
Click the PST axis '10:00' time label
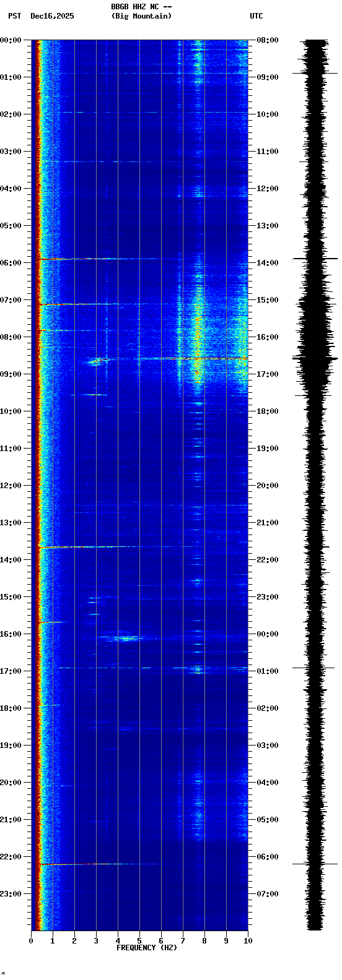pos(11,411)
